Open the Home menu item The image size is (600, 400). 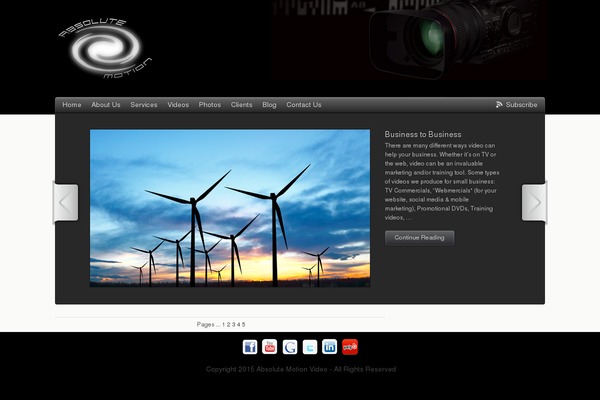coord(72,104)
